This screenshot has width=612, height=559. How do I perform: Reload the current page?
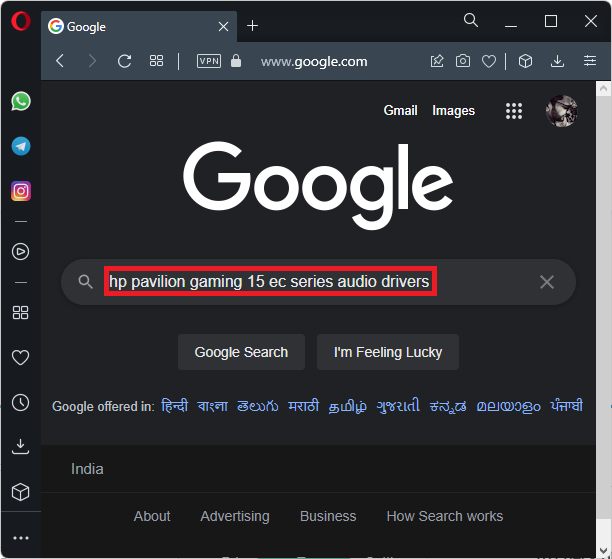coord(124,61)
